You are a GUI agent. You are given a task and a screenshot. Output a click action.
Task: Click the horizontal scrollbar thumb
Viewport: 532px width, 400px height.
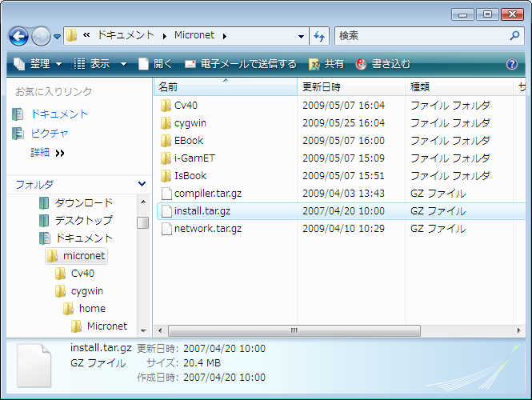(x=294, y=330)
